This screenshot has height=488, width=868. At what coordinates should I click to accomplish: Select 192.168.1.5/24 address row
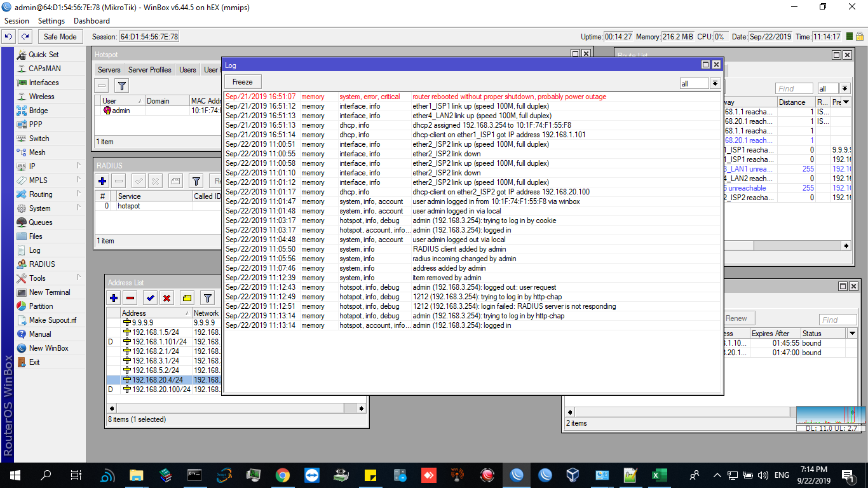[163, 332]
